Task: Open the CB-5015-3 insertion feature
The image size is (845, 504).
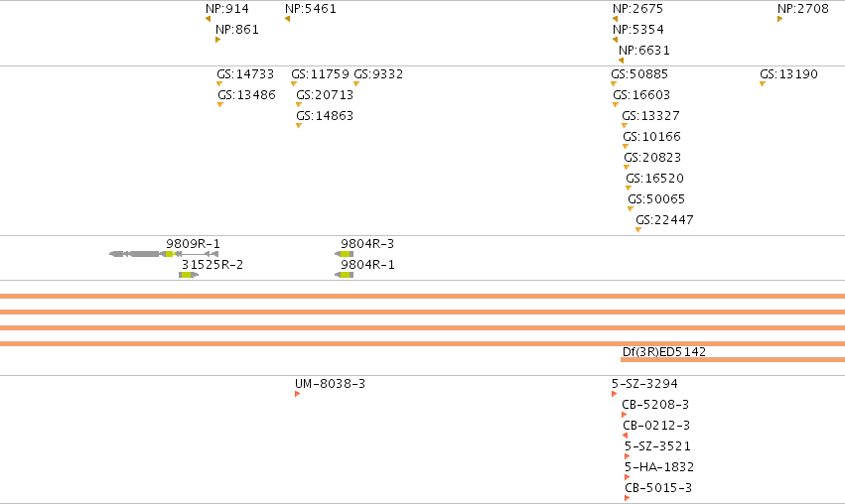Action: tap(658, 488)
